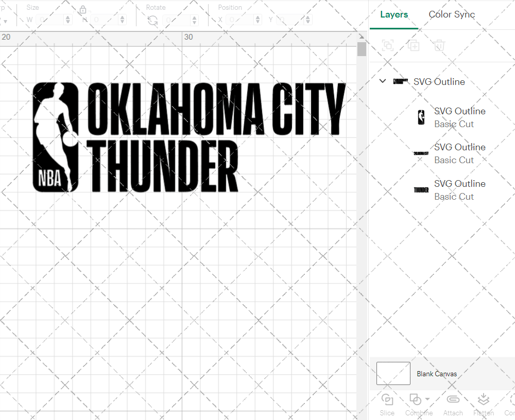Click the delete layer trash icon

439,45
